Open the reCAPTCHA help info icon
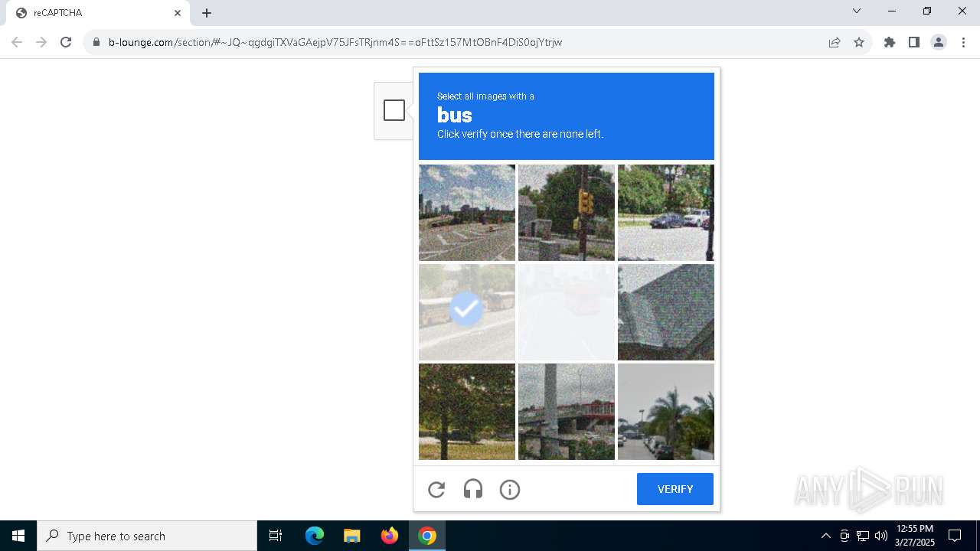Image resolution: width=980 pixels, height=551 pixels. 510,490
